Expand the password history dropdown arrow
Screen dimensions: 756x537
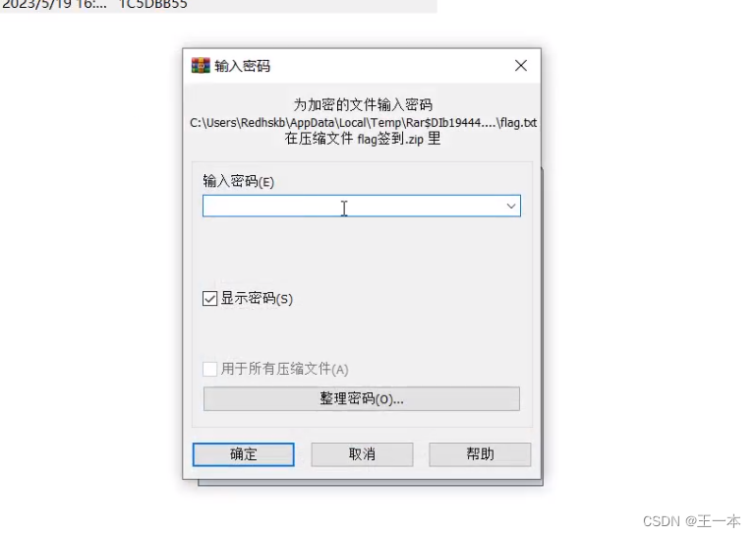(511, 206)
